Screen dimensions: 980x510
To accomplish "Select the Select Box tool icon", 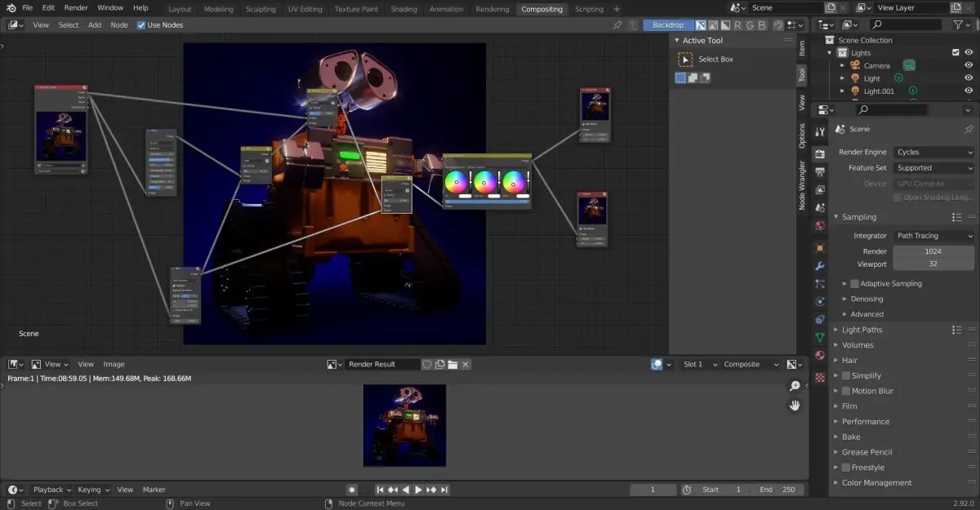I will [684, 59].
